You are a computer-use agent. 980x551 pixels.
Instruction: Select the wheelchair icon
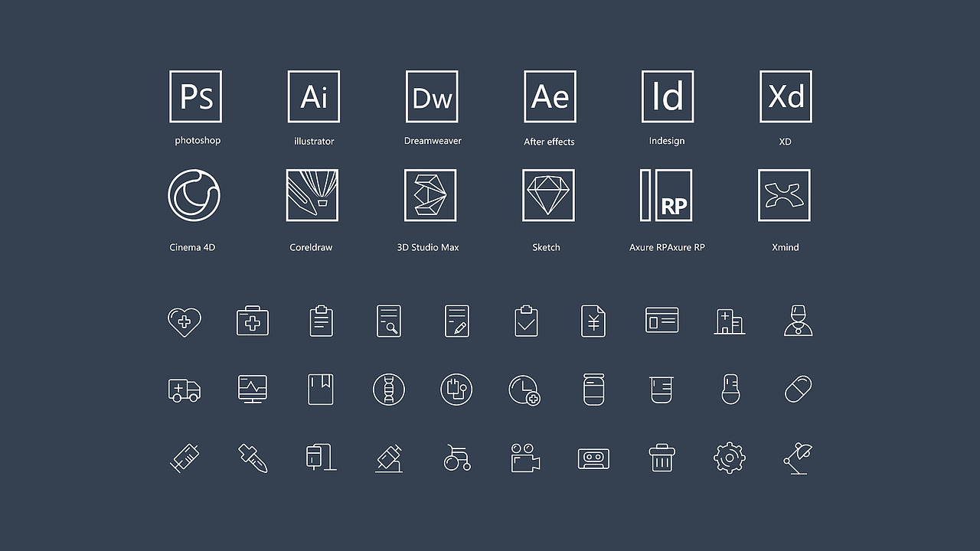click(x=457, y=458)
